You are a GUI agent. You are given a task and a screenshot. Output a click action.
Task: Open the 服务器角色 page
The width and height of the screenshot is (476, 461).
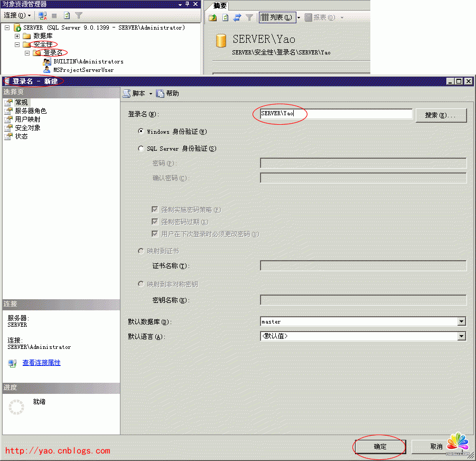tap(30, 111)
